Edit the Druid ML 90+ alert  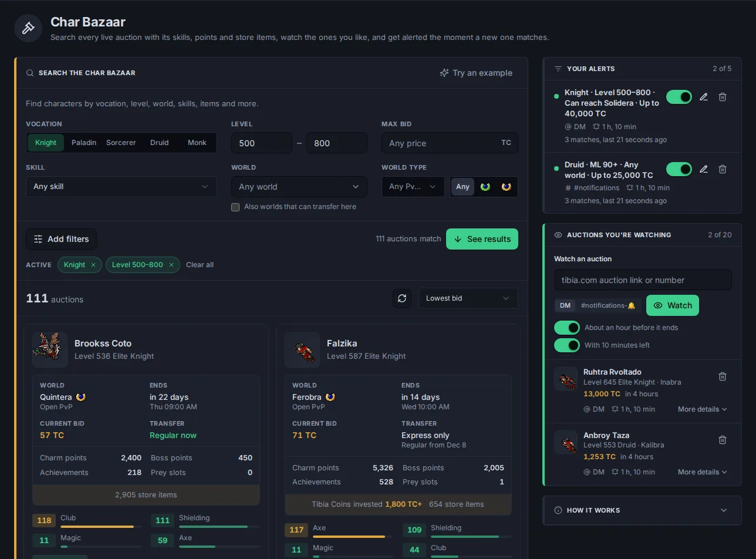coord(704,169)
